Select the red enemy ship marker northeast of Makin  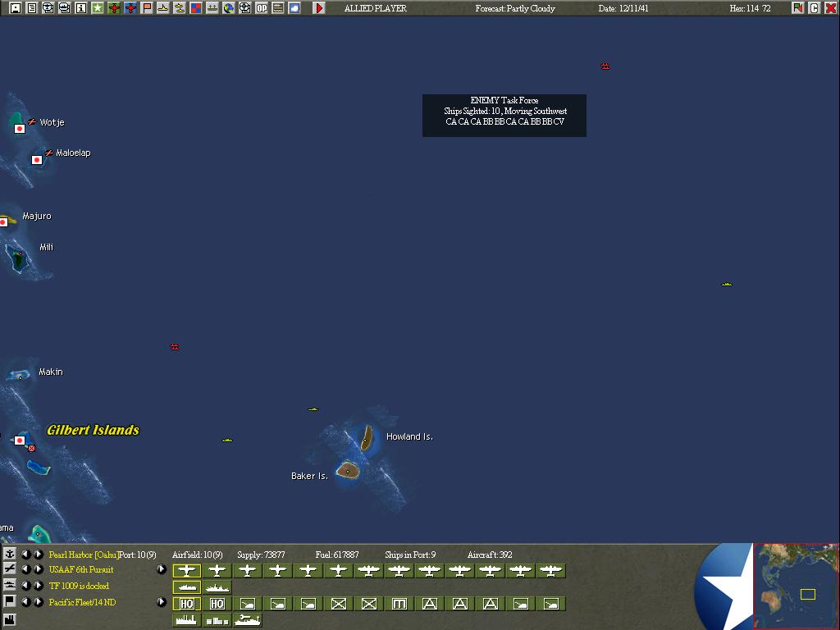(x=175, y=347)
